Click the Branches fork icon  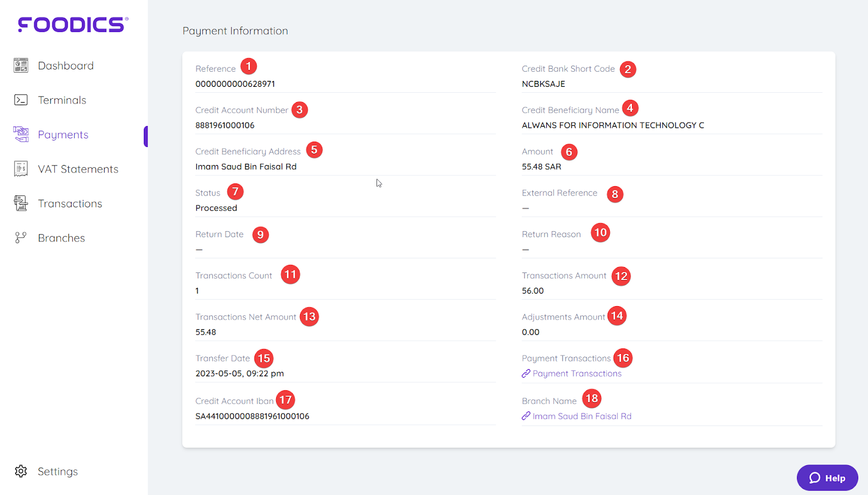(21, 238)
